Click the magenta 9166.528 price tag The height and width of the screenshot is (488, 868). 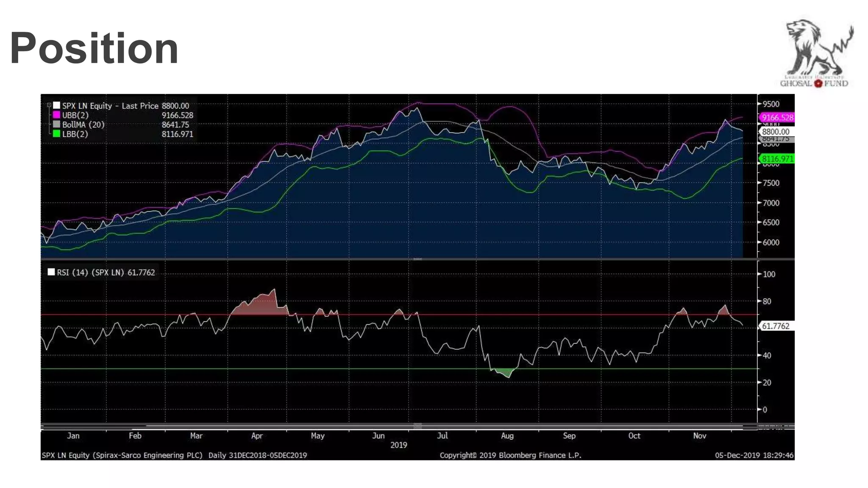pyautogui.click(x=777, y=118)
